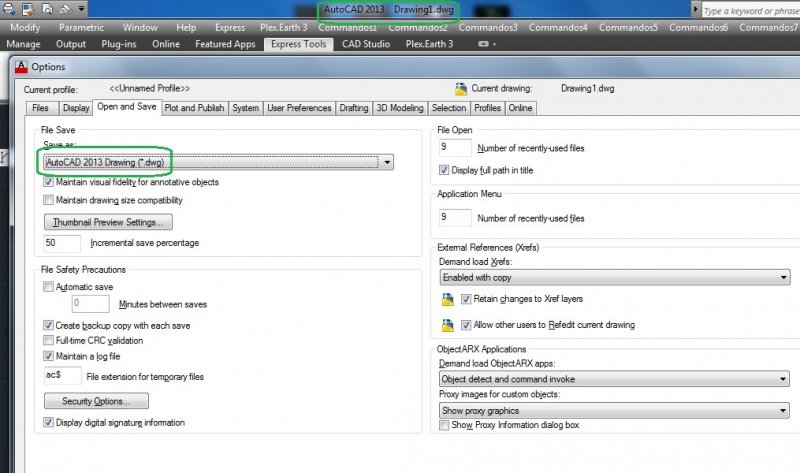Switch to the System tab
This screenshot has width=800, height=473.
[x=245, y=108]
